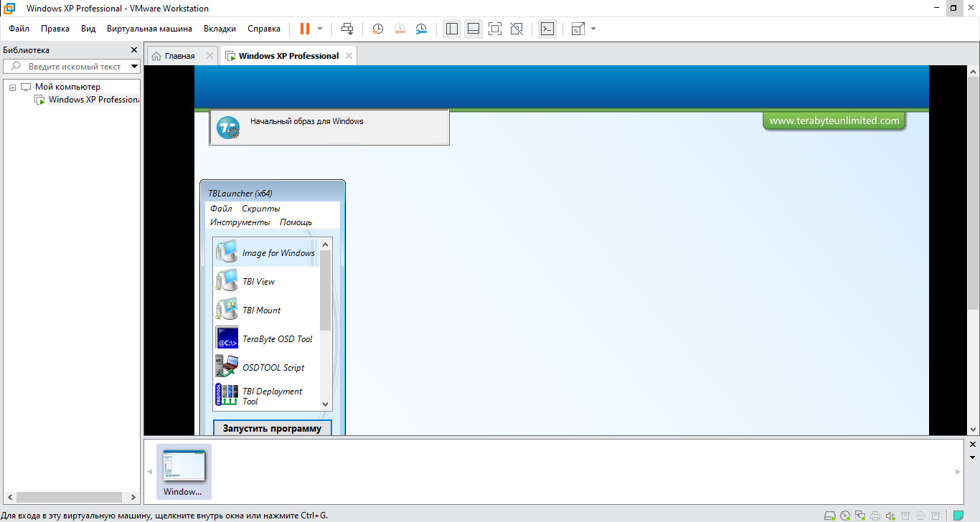Open the snapshot manager icon

click(x=421, y=29)
